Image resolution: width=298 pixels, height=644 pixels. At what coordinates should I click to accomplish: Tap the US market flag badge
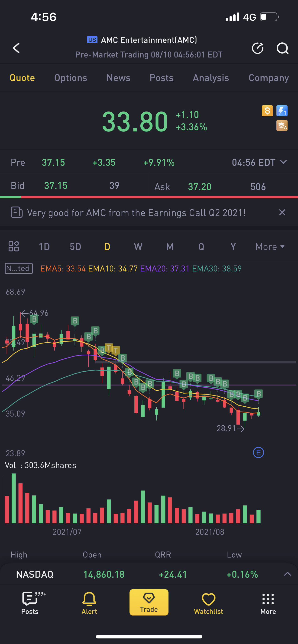pos(92,40)
